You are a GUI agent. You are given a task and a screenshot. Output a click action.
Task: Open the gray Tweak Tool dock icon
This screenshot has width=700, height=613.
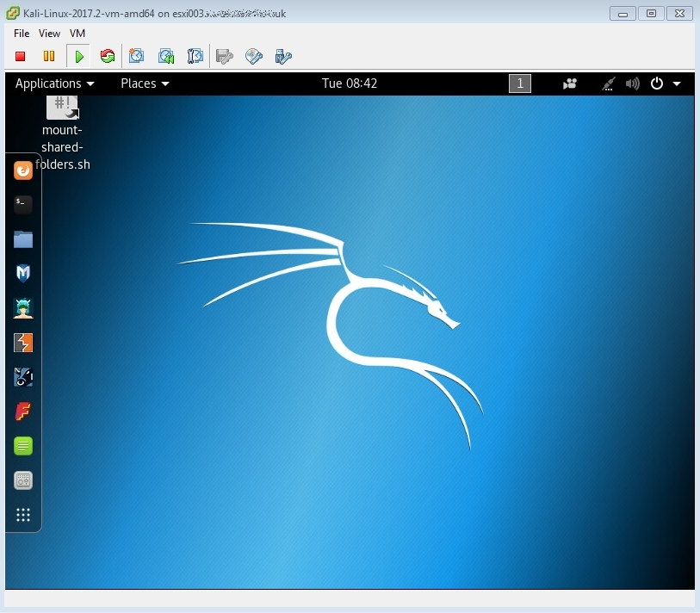click(x=22, y=480)
